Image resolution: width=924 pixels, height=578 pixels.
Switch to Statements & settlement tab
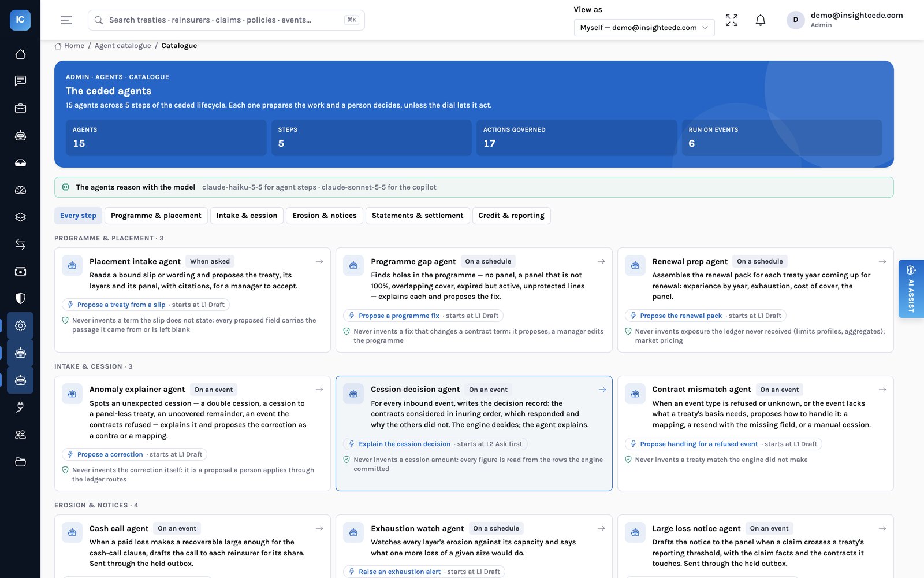point(417,216)
